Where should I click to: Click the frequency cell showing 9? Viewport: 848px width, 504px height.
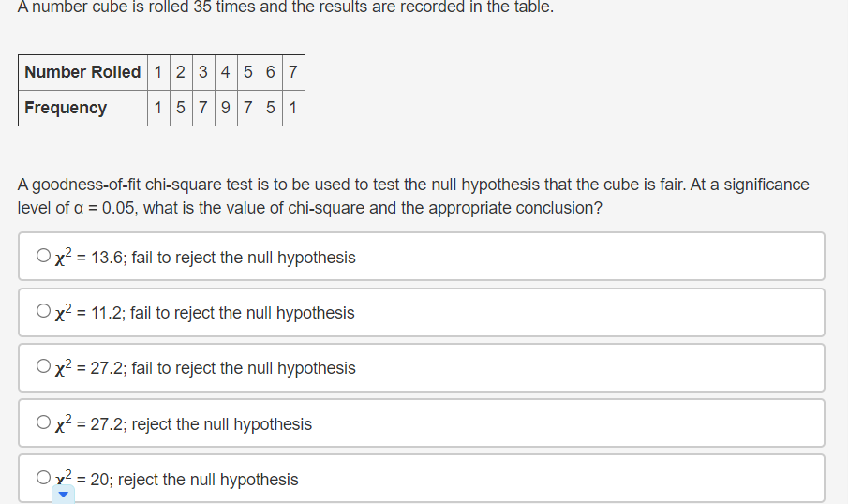click(226, 108)
